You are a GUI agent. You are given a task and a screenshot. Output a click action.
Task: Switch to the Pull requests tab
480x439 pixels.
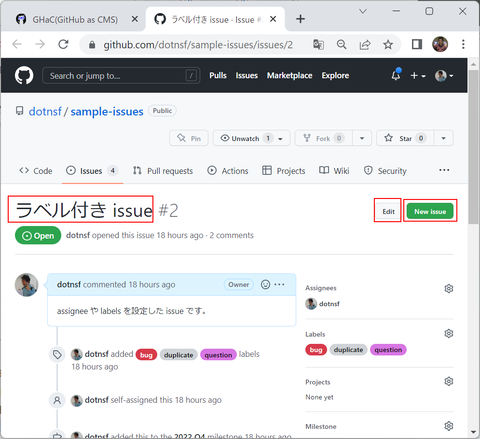tap(163, 171)
